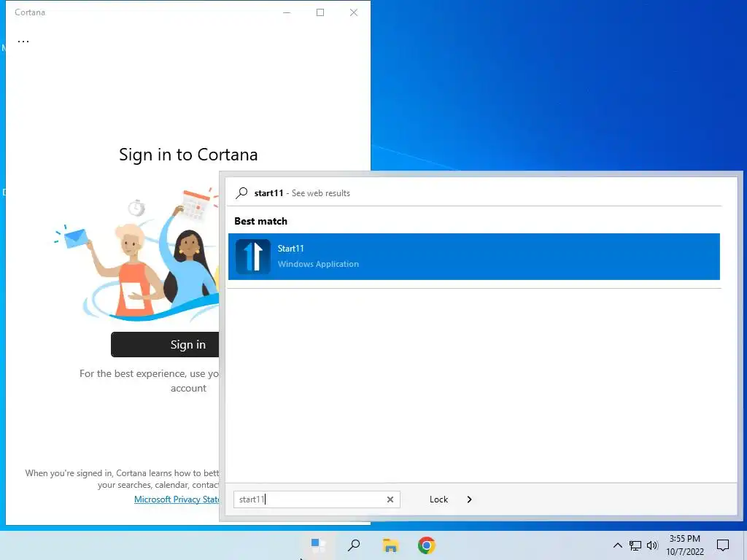Open the Microsoft Privacy Statement link
The height and width of the screenshot is (560, 747).
(x=177, y=499)
